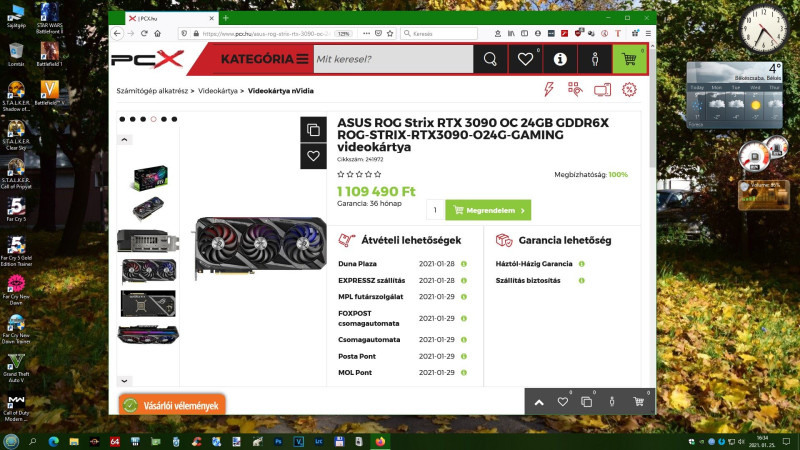Click the product star rating

(359, 174)
